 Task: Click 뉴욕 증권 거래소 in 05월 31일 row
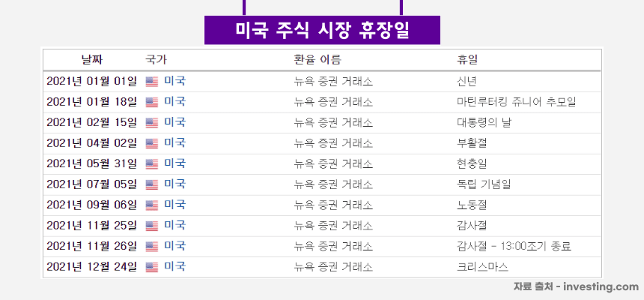(x=333, y=164)
